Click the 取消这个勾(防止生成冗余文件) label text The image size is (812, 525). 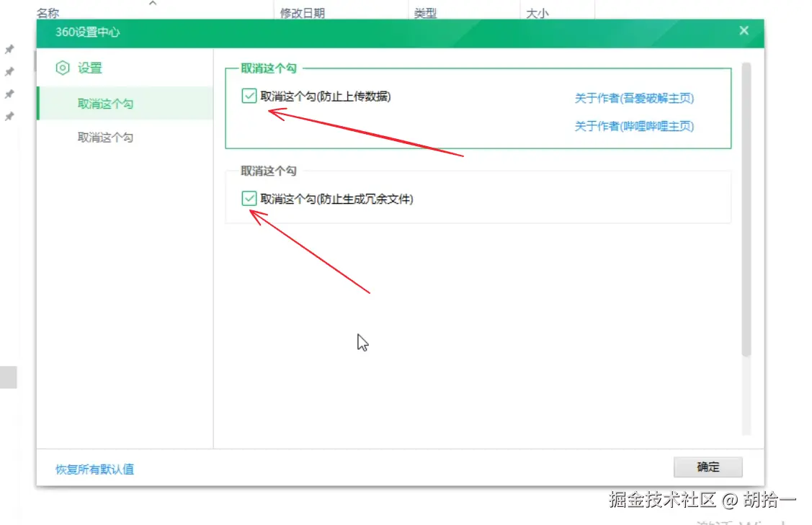tap(336, 199)
